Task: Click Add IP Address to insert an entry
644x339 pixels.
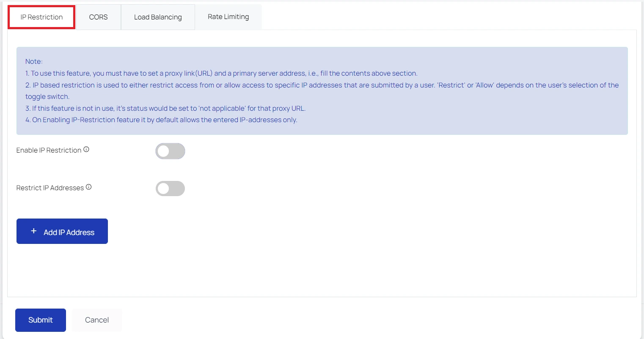Action: click(62, 231)
